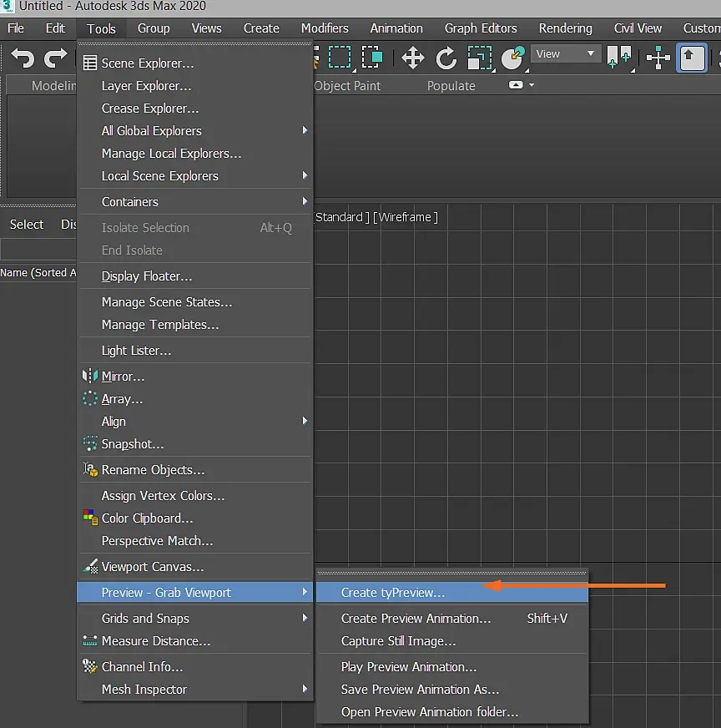Click the Undo arrow in the toolbar
The image size is (721, 728).
point(23,58)
